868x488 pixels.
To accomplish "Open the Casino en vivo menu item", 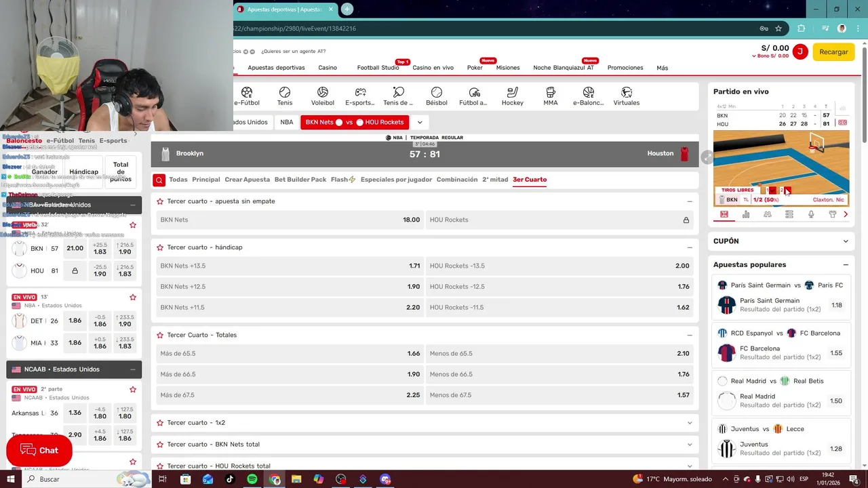I will [433, 68].
